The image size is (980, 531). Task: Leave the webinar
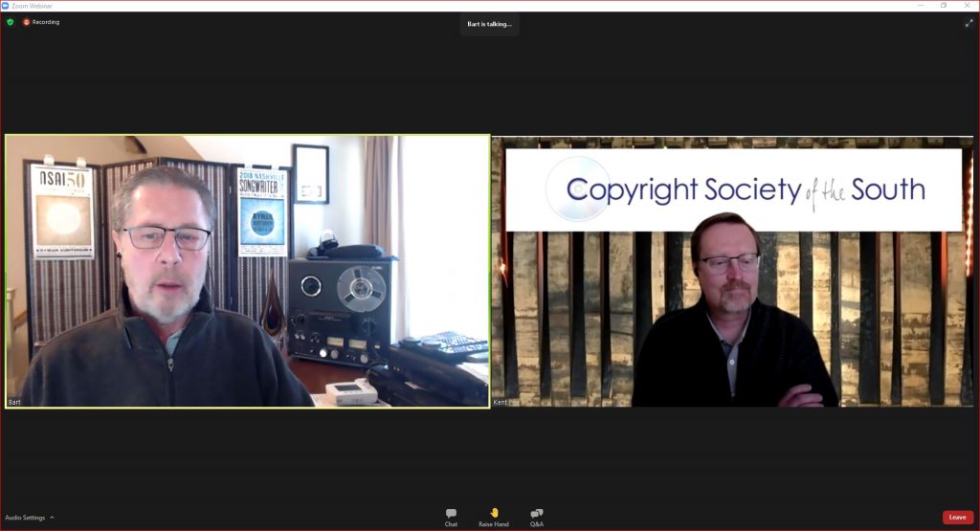pos(957,517)
